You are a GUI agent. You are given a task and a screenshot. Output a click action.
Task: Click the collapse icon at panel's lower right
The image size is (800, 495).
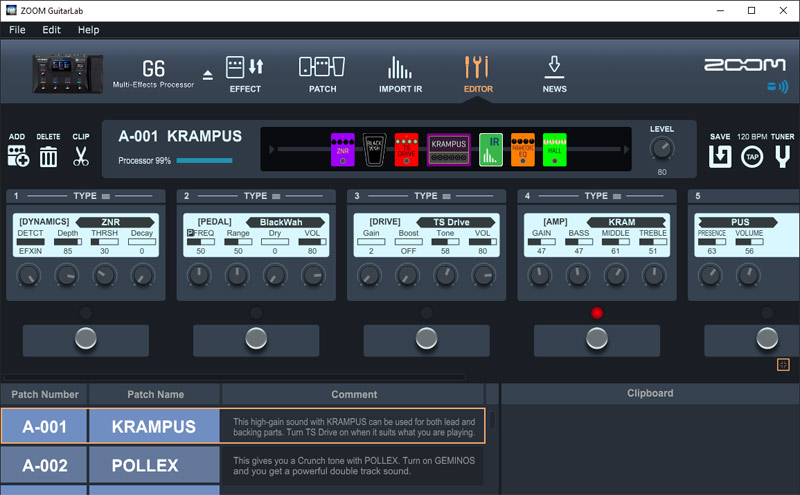[783, 364]
